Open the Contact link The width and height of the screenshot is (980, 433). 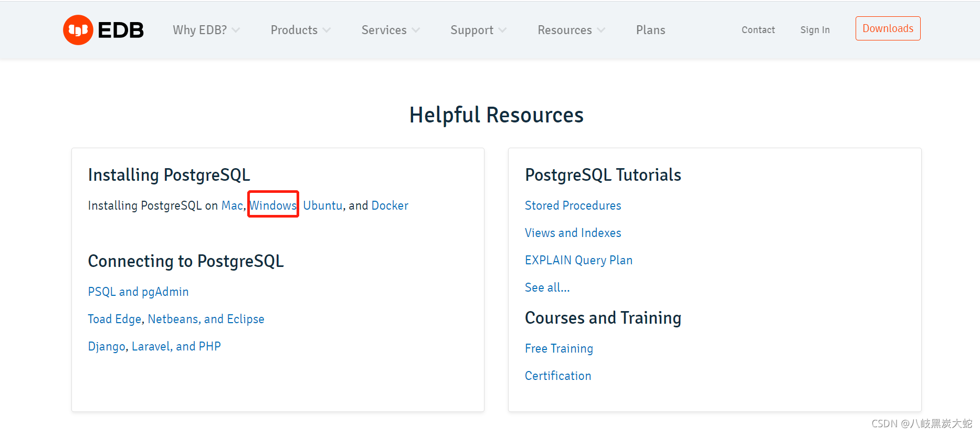point(758,30)
